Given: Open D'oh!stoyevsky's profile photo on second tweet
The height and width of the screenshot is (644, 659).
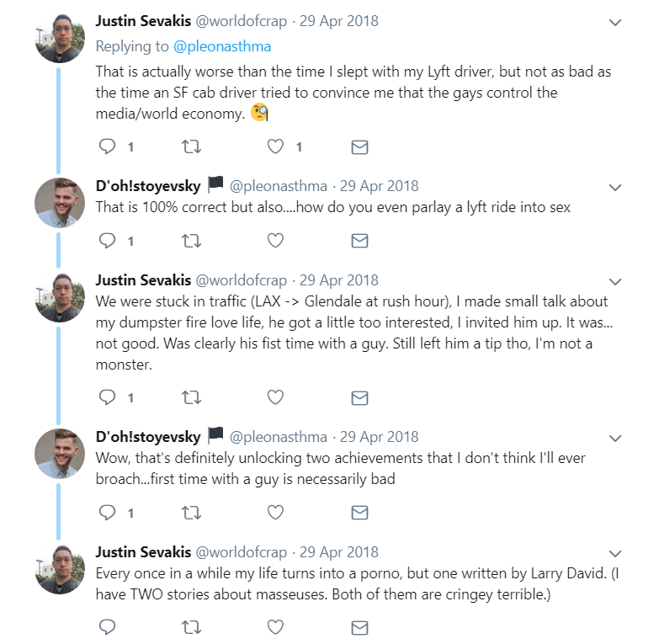Looking at the screenshot, I should pyautogui.click(x=59, y=204).
